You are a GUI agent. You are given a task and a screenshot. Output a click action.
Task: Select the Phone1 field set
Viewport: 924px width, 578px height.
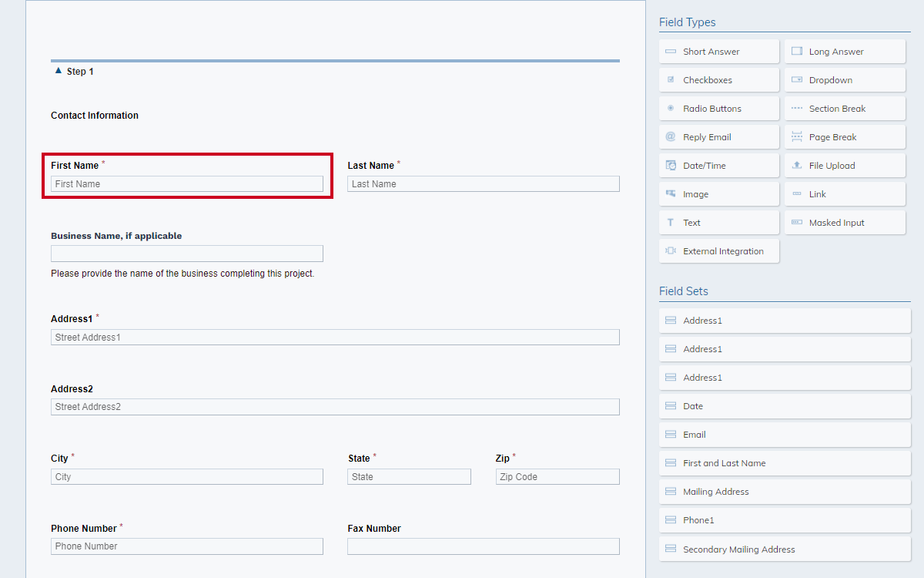pyautogui.click(x=785, y=520)
